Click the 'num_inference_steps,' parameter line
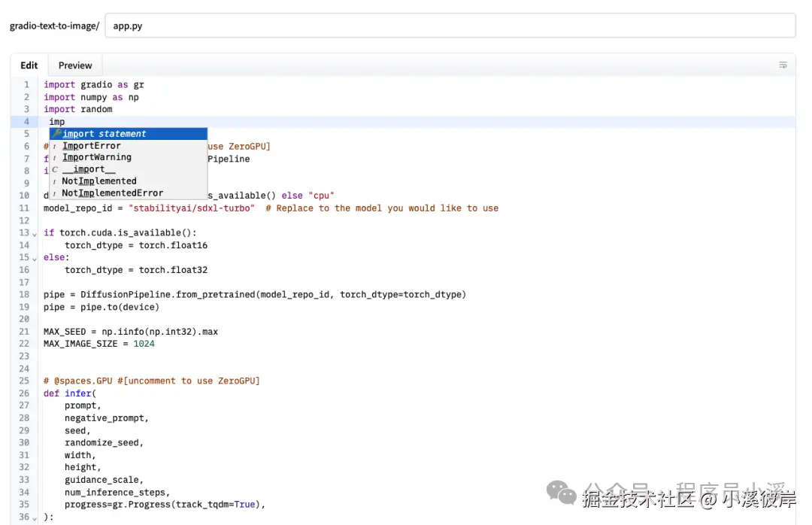 [x=117, y=493]
